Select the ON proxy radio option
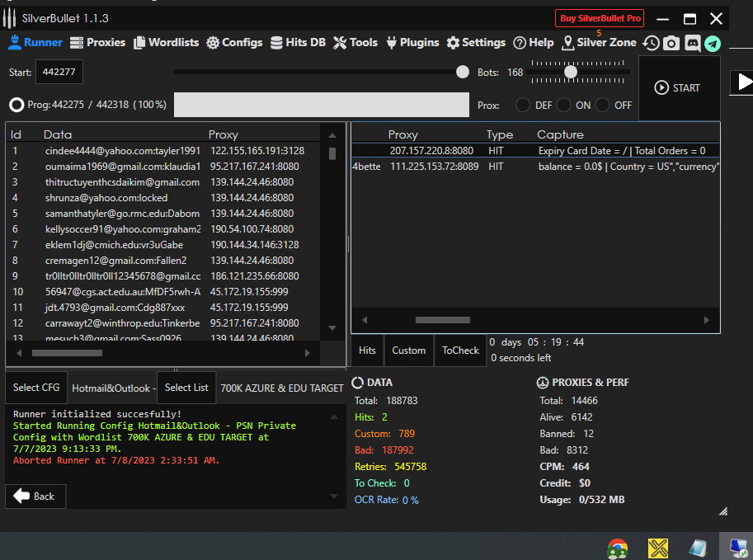The height and width of the screenshot is (560, 753). tap(563, 106)
